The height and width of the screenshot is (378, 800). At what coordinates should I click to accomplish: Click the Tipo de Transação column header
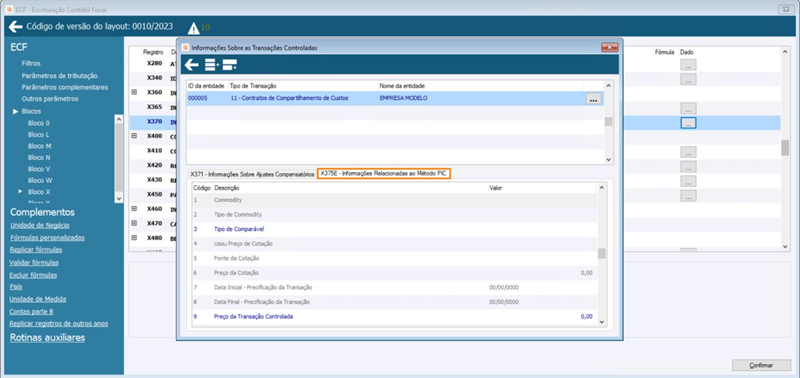click(253, 86)
